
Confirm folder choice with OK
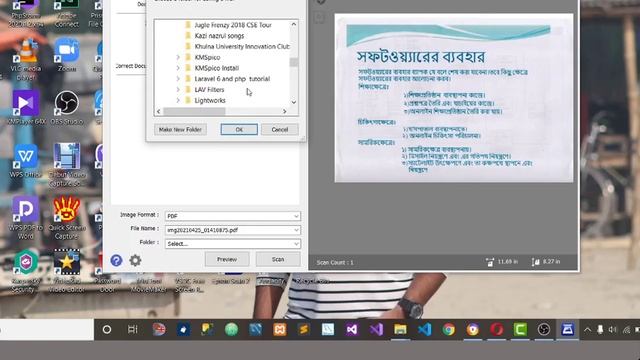click(x=239, y=129)
